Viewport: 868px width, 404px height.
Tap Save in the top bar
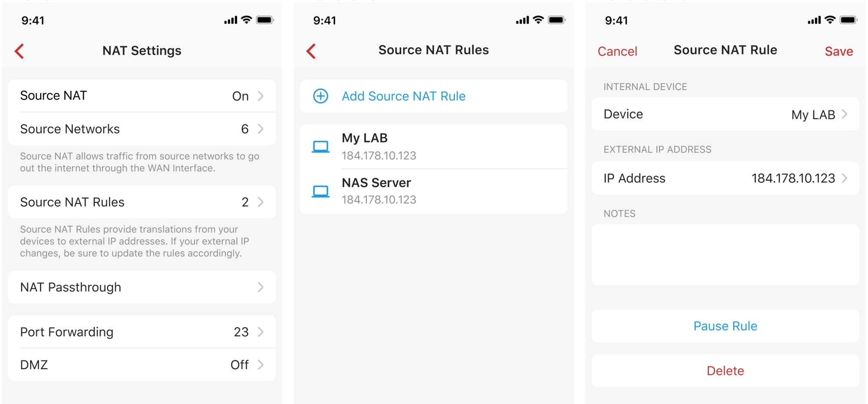click(x=838, y=51)
